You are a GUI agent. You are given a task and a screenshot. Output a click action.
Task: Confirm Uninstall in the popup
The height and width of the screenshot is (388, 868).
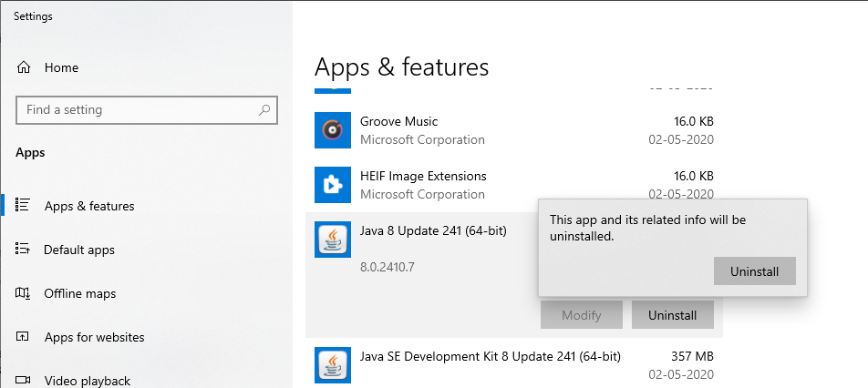tap(755, 271)
